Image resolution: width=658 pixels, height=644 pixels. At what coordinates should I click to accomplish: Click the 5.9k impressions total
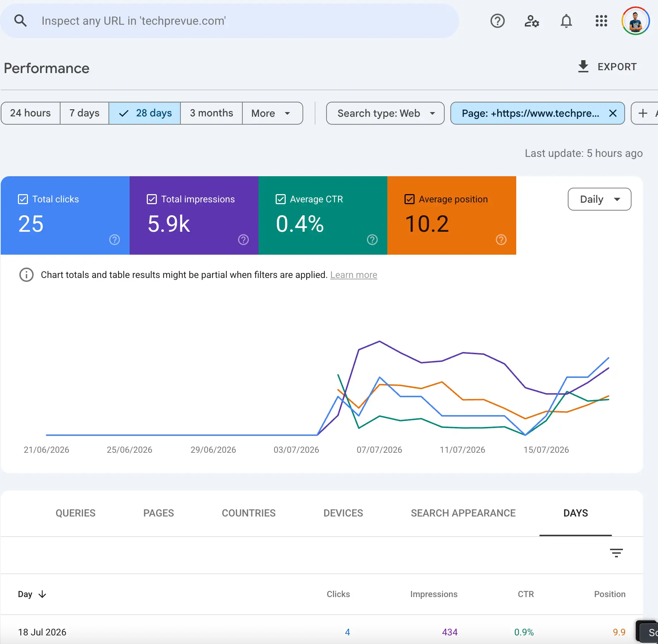click(169, 224)
